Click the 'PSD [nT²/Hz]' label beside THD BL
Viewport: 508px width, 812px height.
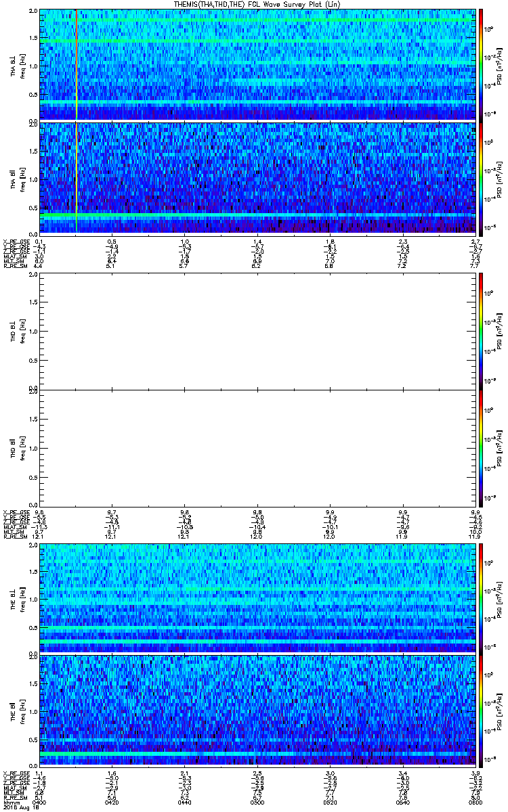(x=499, y=333)
